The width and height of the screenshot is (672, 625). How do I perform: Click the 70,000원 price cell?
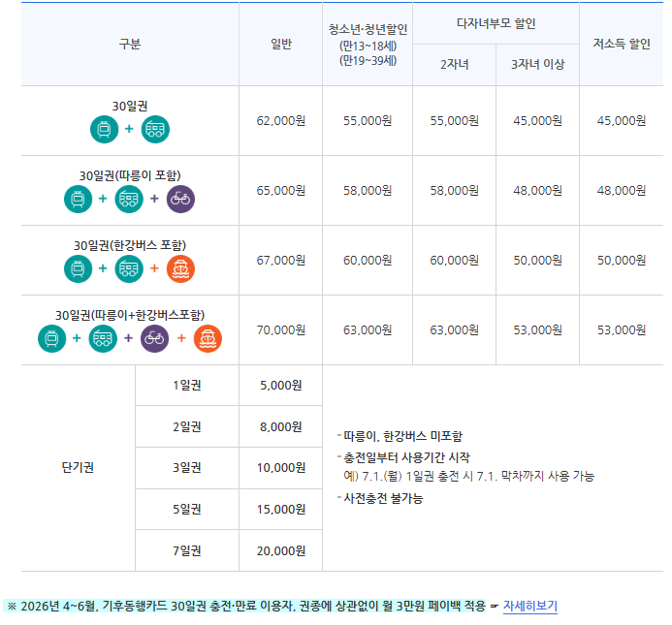[x=280, y=330]
